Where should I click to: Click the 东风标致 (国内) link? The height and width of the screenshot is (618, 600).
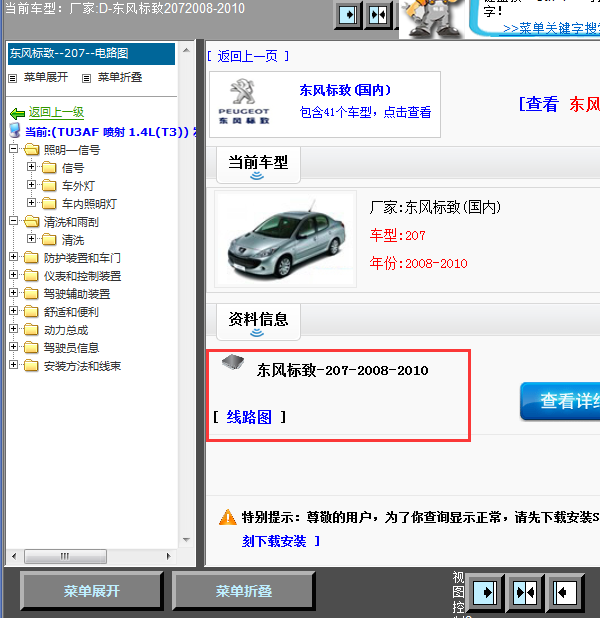click(x=345, y=90)
